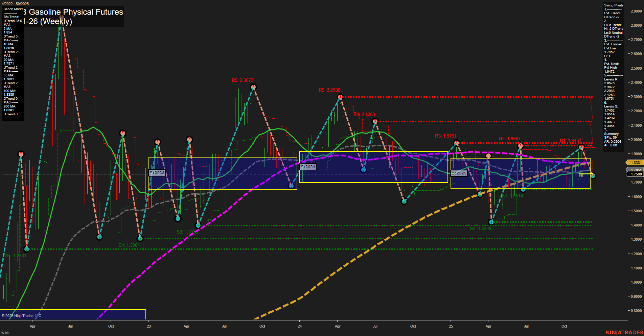Select the Y:2025 year range label
This screenshot has height=336, width=644.
(x=459, y=173)
